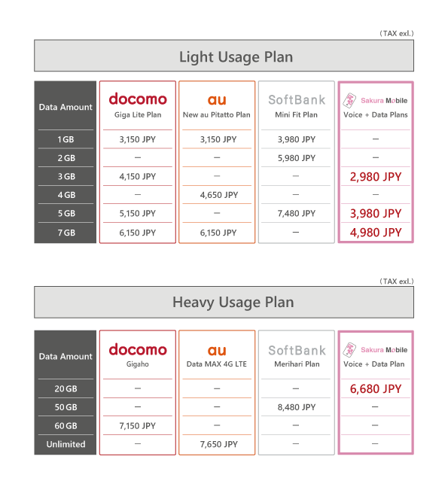Click the docomo logo in Light Usage table
Image resolution: width=448 pixels, height=484 pixels.
138,99
